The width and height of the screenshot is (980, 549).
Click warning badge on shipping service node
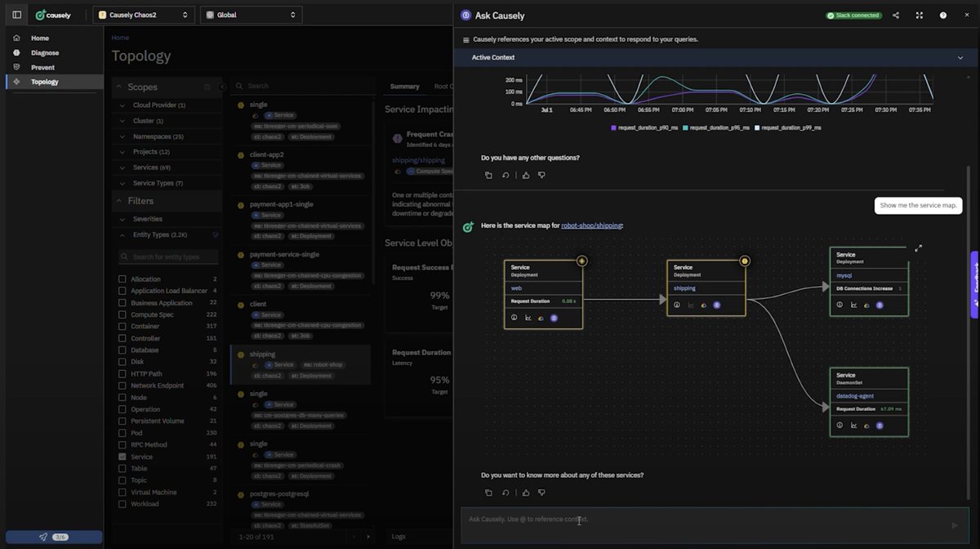pyautogui.click(x=744, y=261)
